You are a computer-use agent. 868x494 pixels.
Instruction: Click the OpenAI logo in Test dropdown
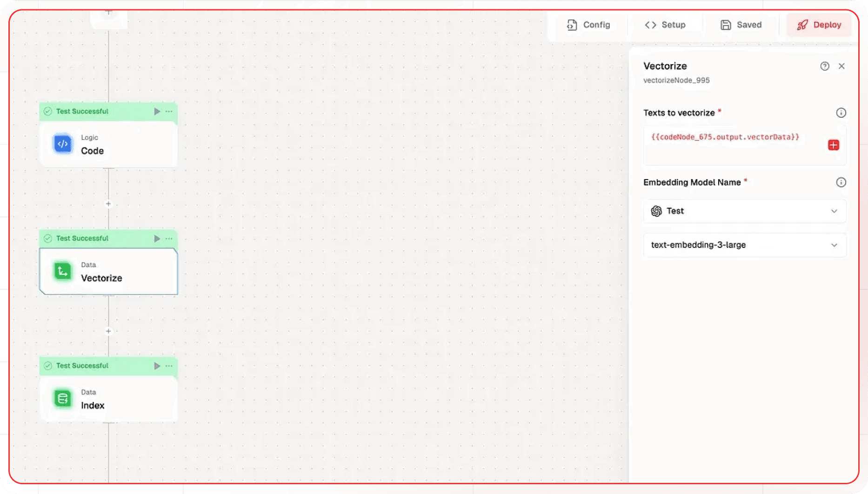pos(656,211)
